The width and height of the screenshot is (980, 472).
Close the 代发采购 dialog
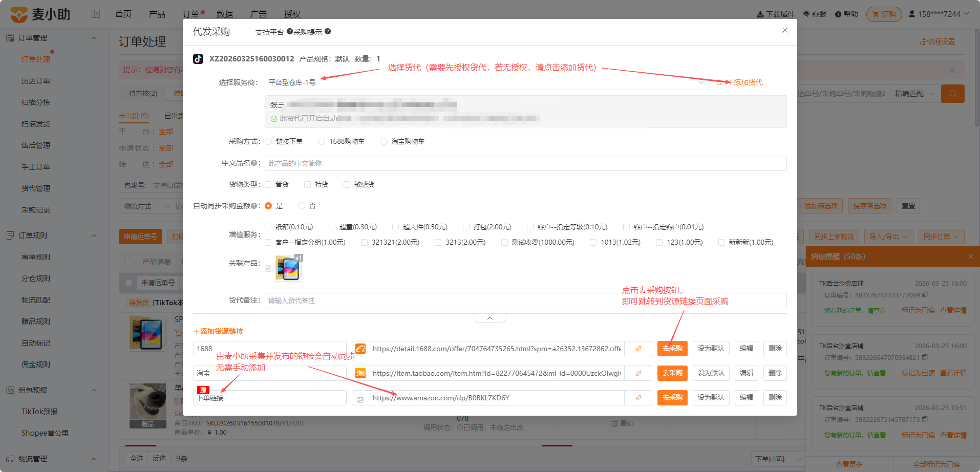tap(785, 30)
